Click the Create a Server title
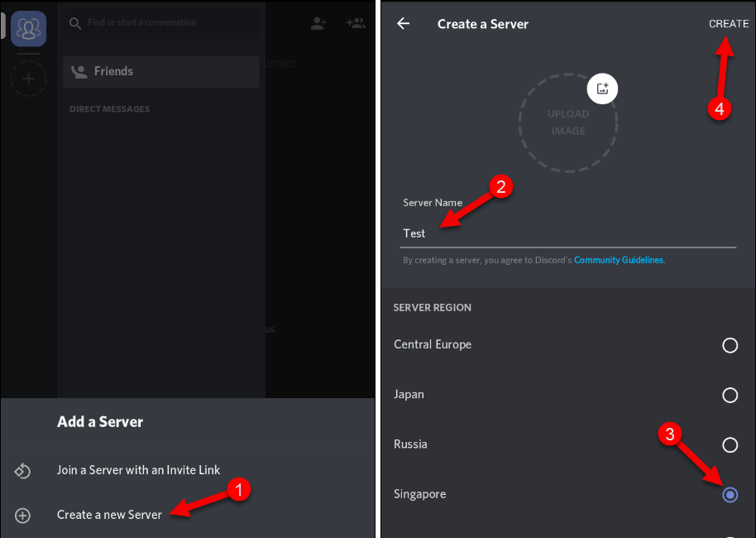 coord(482,24)
